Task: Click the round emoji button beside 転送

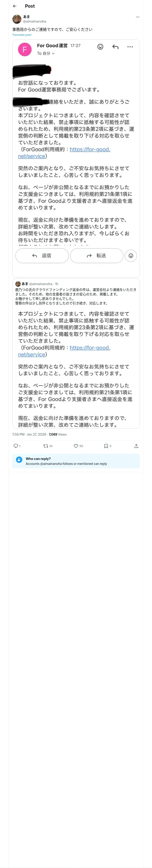Action: coord(131,256)
